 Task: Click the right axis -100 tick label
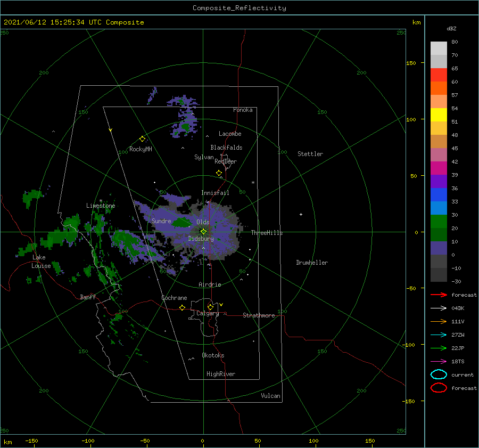pos(409,345)
